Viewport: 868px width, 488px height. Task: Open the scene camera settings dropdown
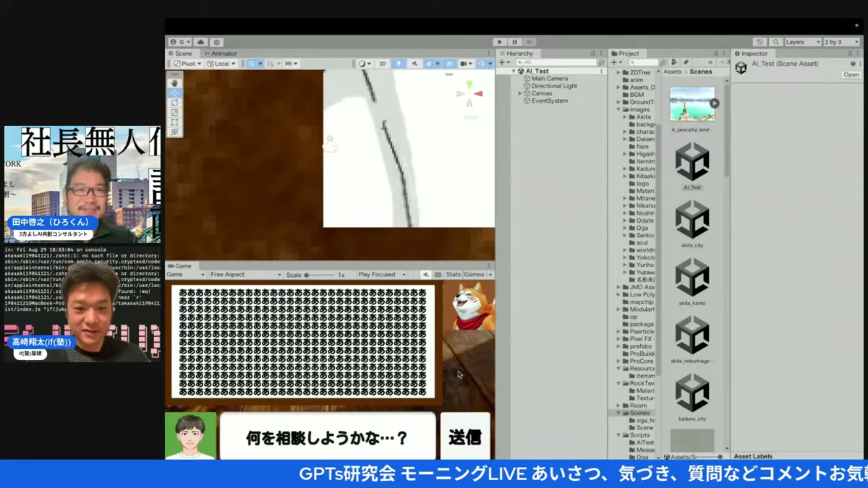point(466,64)
